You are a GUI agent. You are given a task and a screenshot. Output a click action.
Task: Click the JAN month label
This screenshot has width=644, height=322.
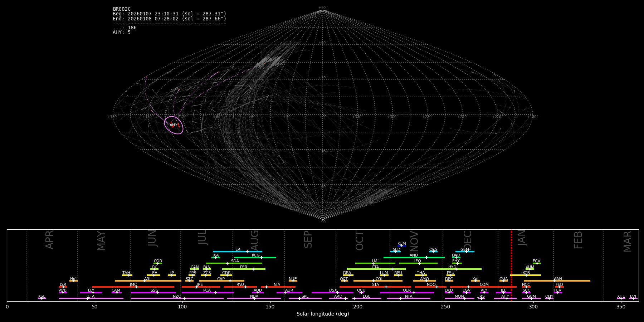pyautogui.click(x=522, y=238)
